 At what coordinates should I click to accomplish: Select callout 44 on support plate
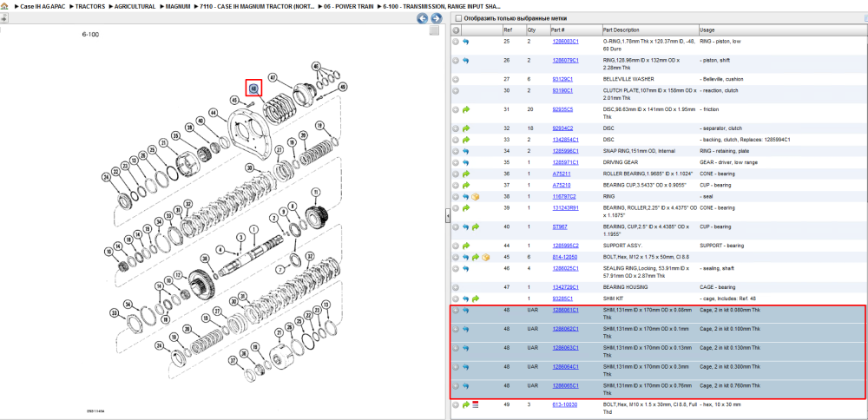(214, 112)
